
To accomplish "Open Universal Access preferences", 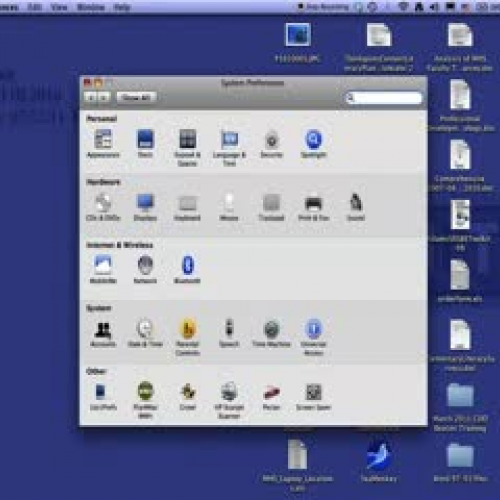I will 313,337.
